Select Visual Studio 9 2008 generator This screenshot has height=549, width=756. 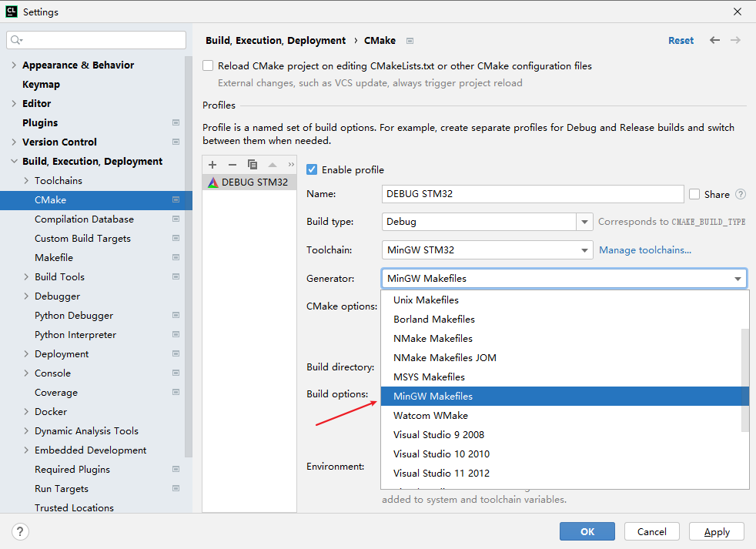click(561, 435)
